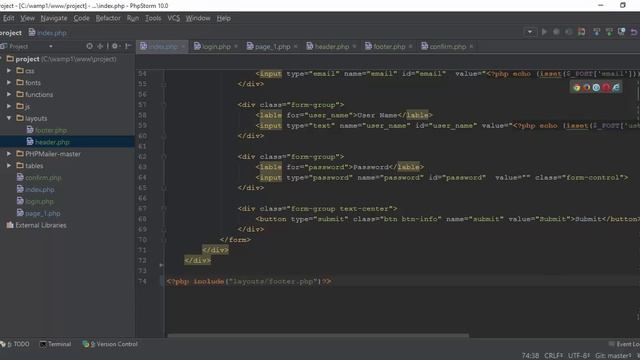
Task: Hide the Project tool window icon
Action: pos(128,46)
